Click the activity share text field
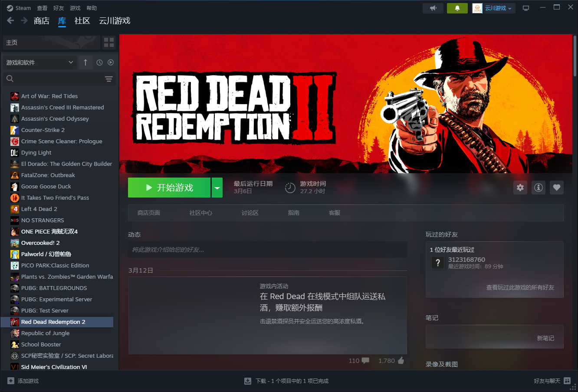Image resolution: width=578 pixels, height=392 pixels. [268, 250]
